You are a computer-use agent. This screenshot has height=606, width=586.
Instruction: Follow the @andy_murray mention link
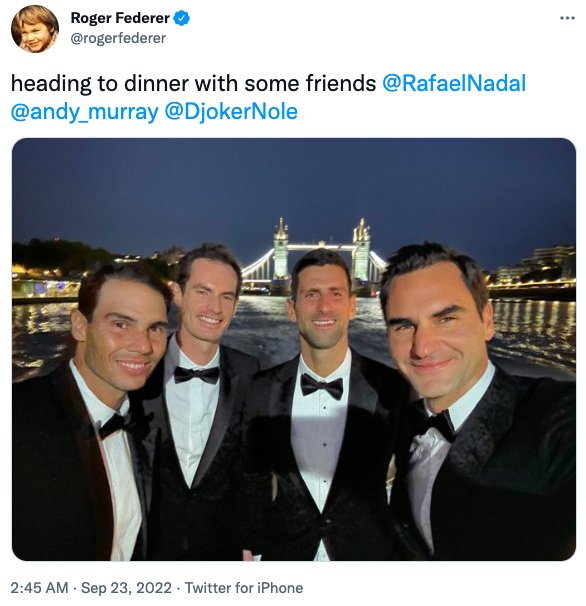[x=85, y=112]
